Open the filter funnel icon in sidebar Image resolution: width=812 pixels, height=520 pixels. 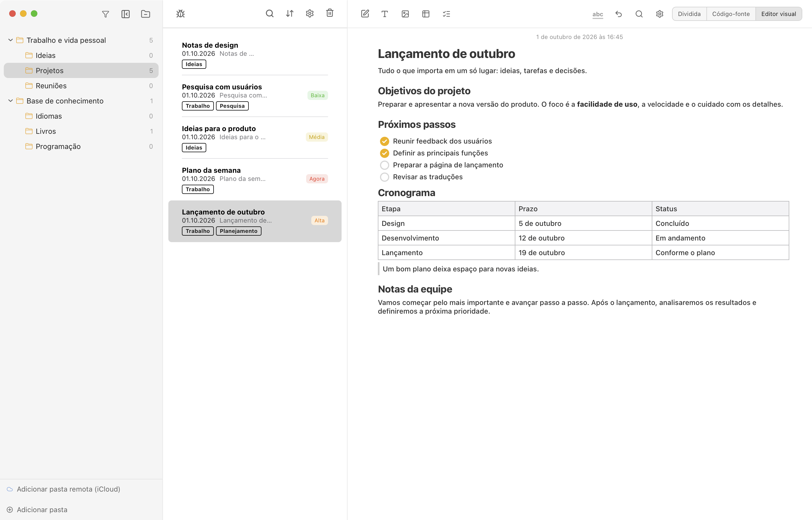pos(105,14)
